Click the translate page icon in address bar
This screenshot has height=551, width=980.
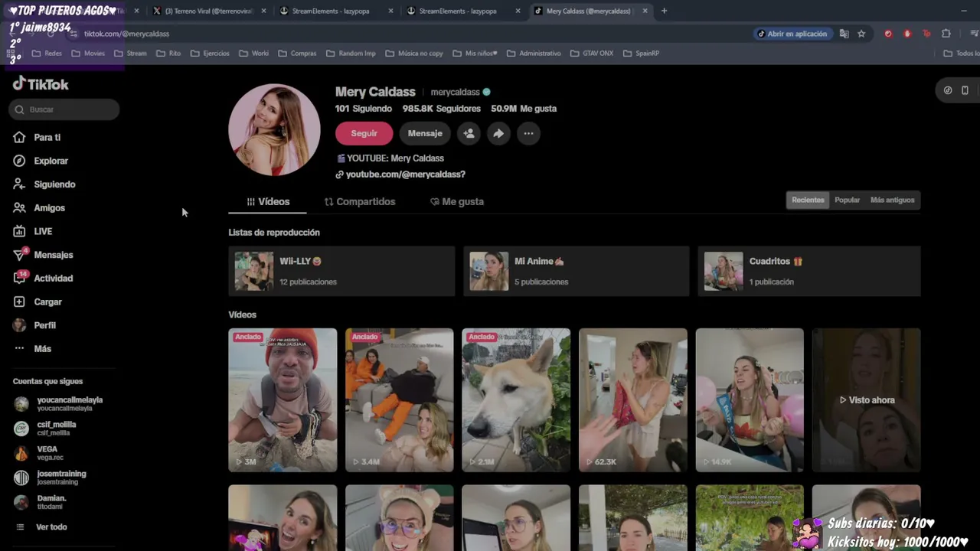(844, 34)
